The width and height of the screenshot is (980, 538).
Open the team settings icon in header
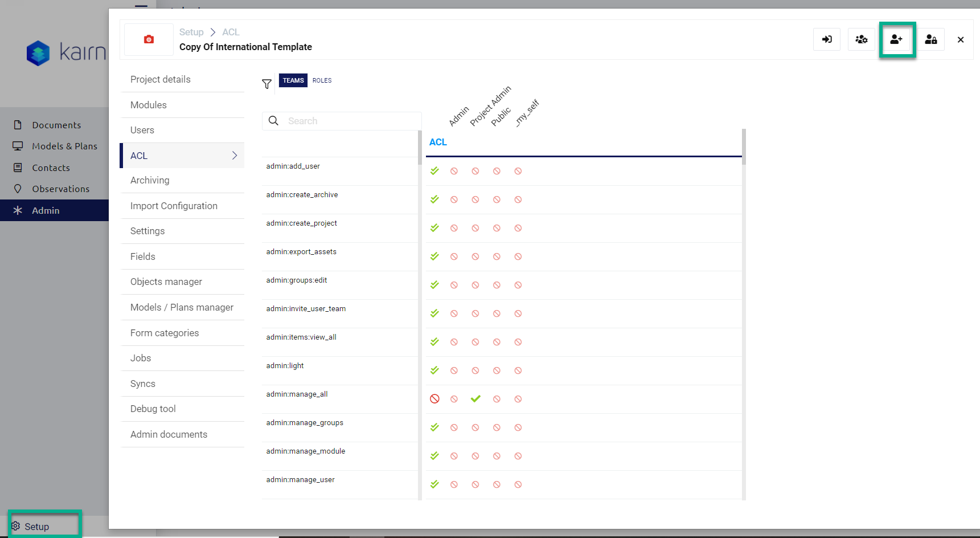click(861, 39)
